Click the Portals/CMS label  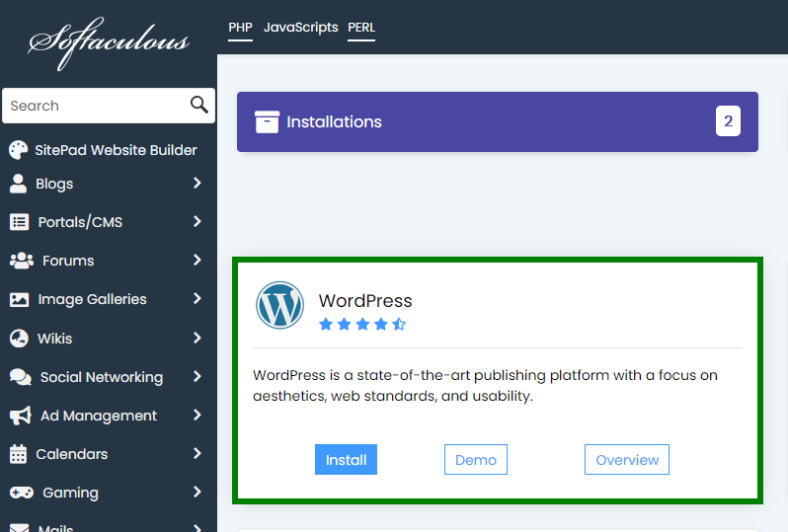coord(80,222)
